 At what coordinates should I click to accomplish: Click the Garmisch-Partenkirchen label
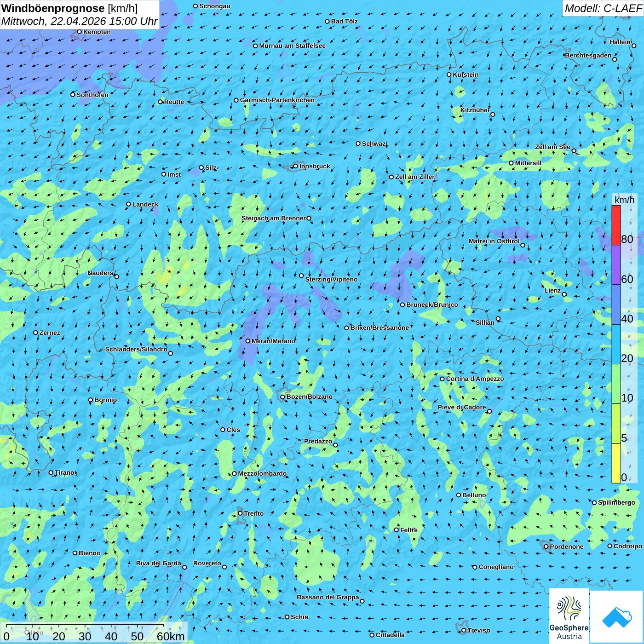(x=277, y=100)
